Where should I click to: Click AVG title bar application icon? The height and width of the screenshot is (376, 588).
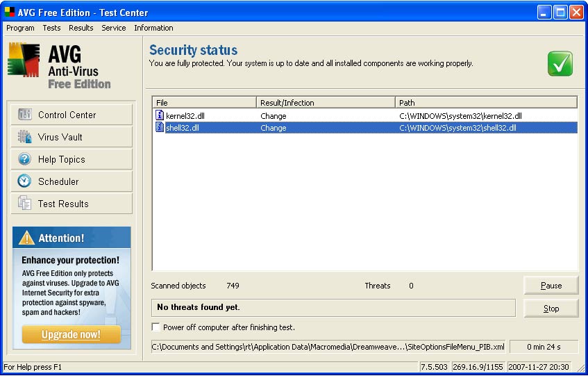click(10, 13)
